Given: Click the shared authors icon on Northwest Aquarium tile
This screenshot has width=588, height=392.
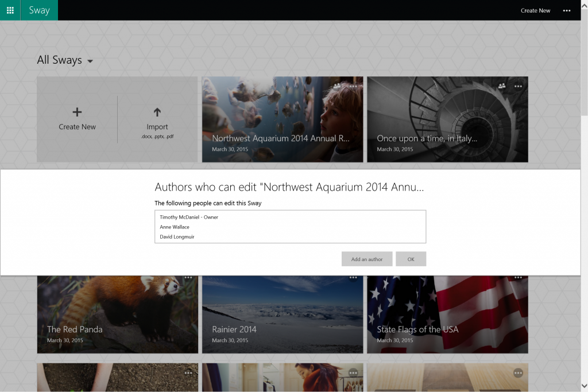Looking at the screenshot, I should pos(337,86).
